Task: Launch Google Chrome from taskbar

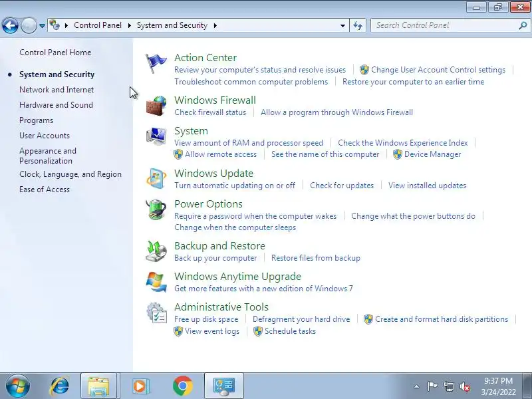Action: point(182,386)
